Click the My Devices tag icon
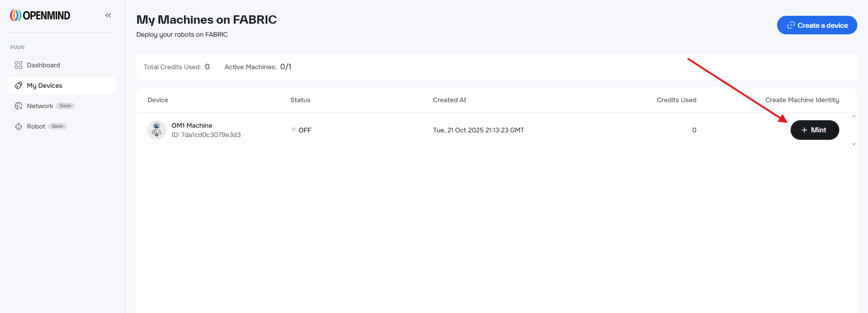868x313 pixels. coord(19,85)
